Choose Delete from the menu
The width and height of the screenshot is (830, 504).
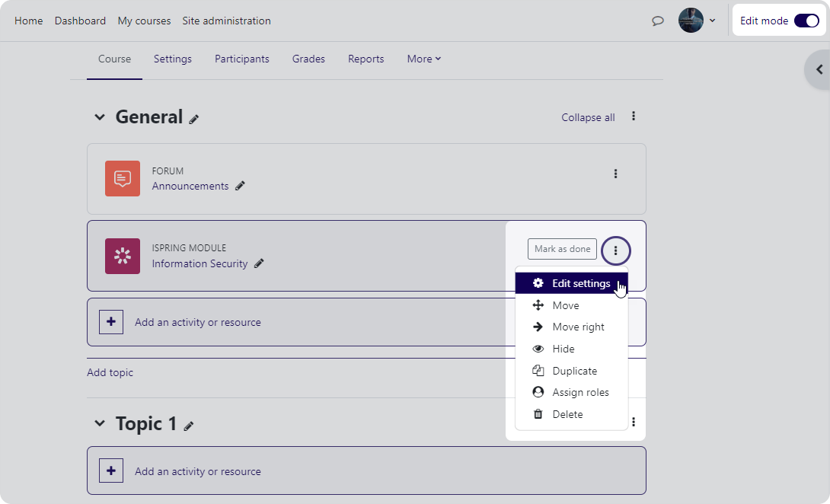[x=572, y=414]
